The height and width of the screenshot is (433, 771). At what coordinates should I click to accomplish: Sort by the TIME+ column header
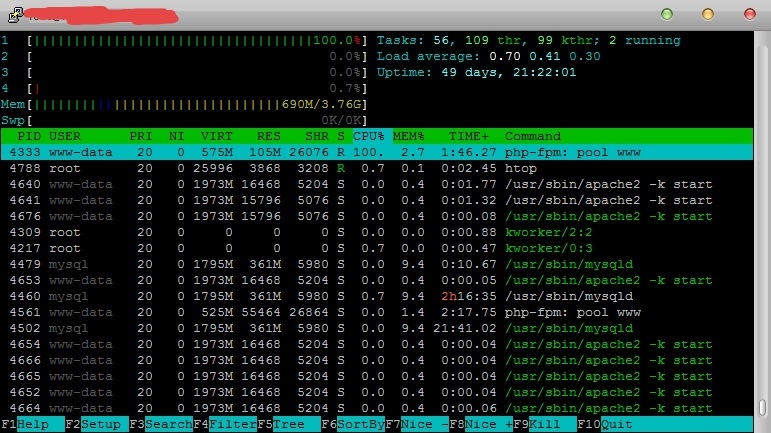469,136
